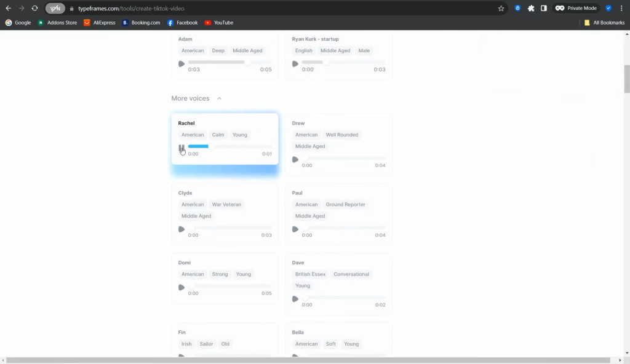Select the Fin voice card name
This screenshot has width=630, height=364.
(182, 332)
